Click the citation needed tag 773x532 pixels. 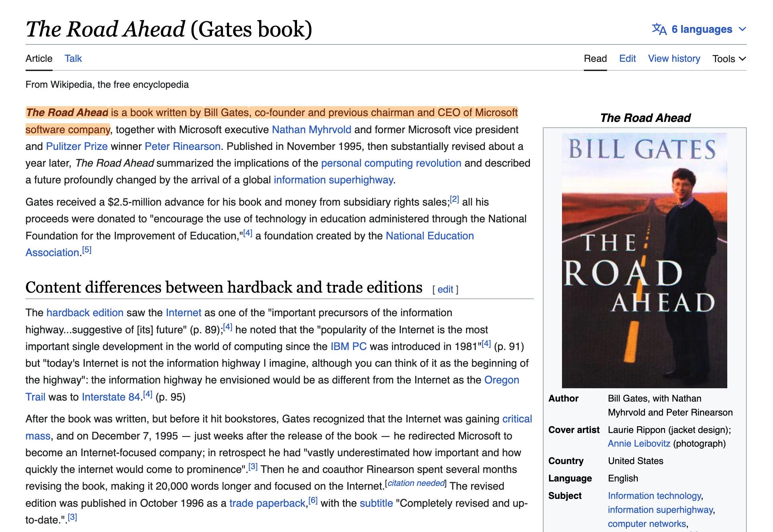(416, 483)
